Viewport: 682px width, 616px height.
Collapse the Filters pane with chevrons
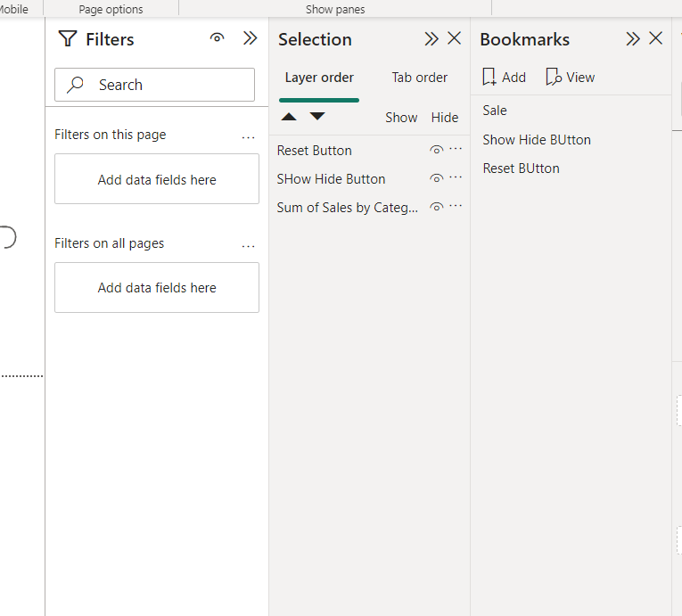251,38
